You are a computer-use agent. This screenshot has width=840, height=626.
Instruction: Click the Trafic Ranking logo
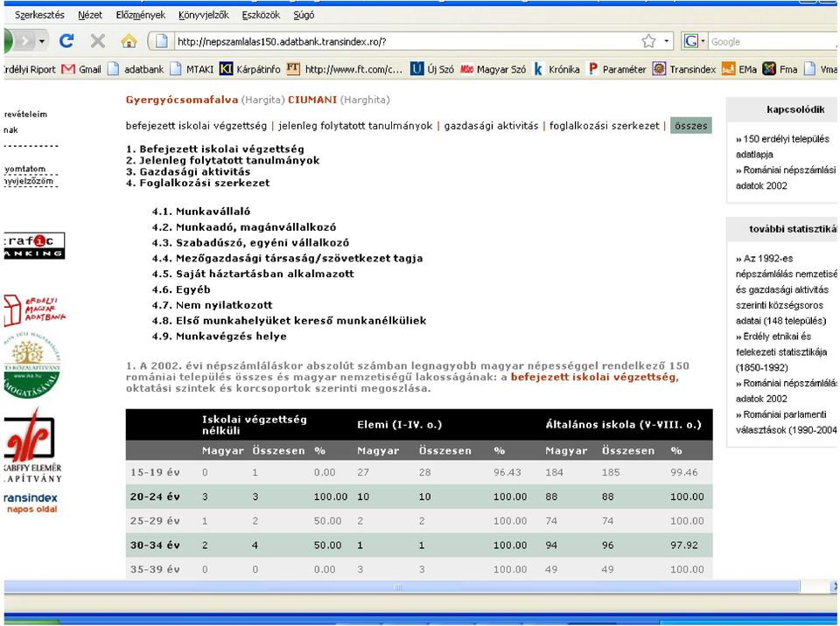tap(34, 246)
